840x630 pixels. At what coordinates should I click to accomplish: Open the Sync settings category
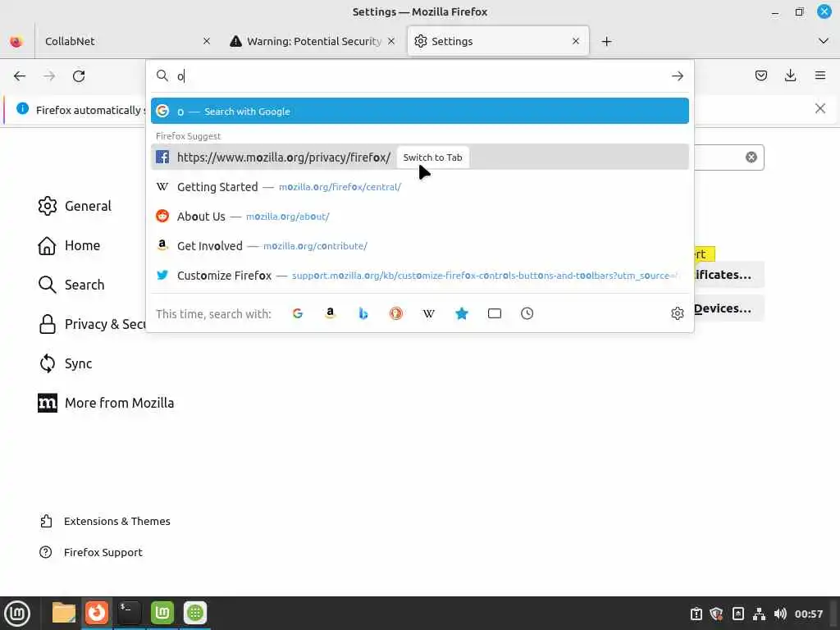click(66, 363)
